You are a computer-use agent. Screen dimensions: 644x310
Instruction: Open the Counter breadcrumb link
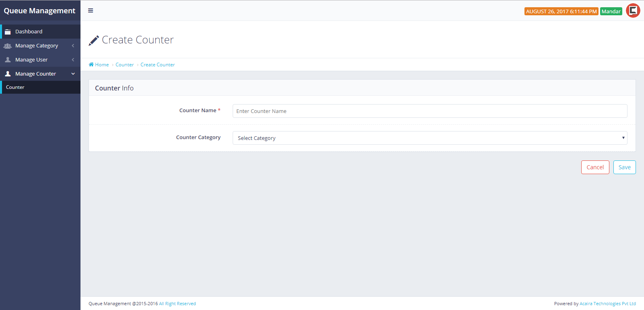(124, 65)
